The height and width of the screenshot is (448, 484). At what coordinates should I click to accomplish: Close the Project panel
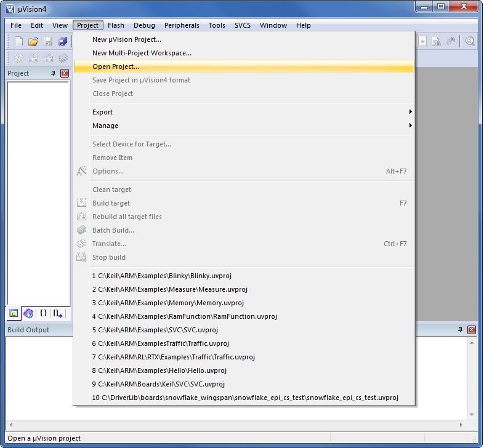coord(65,73)
